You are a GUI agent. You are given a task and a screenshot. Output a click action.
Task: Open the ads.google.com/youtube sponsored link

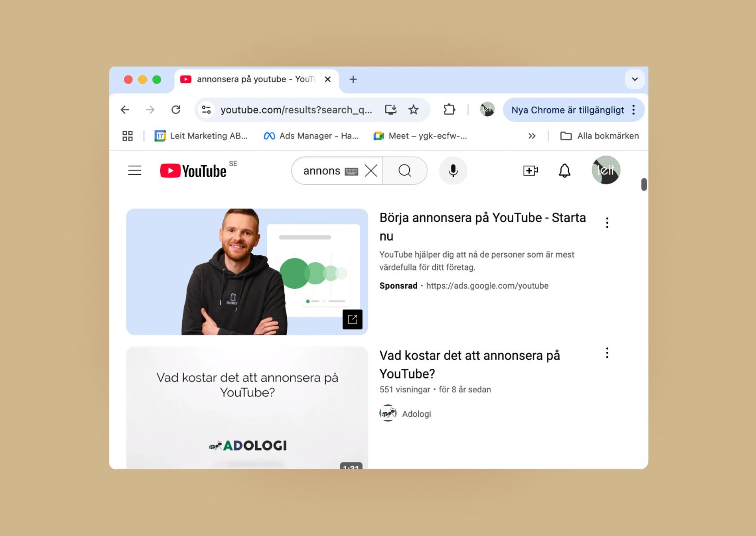[487, 286]
